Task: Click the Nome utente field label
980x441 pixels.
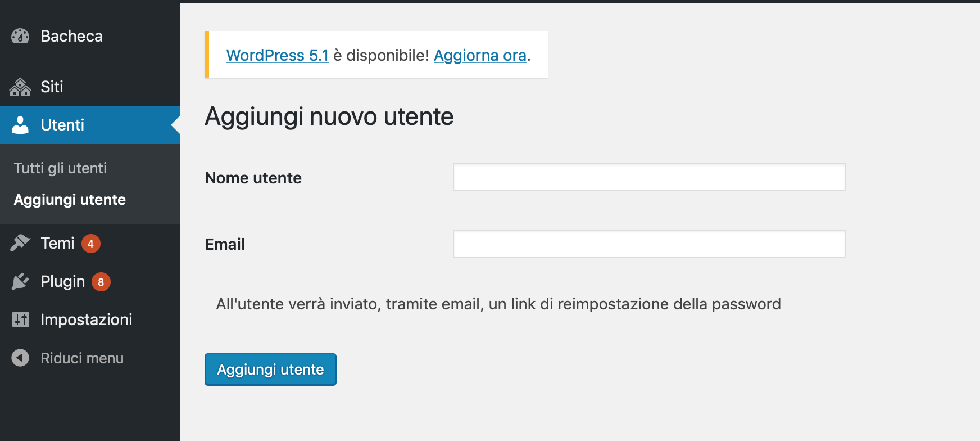Action: pyautogui.click(x=253, y=178)
